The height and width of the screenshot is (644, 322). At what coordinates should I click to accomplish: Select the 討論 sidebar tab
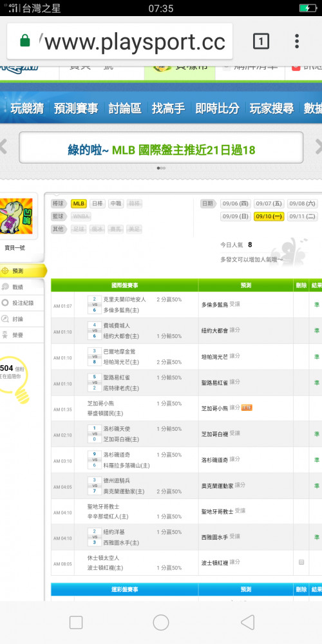(22, 319)
